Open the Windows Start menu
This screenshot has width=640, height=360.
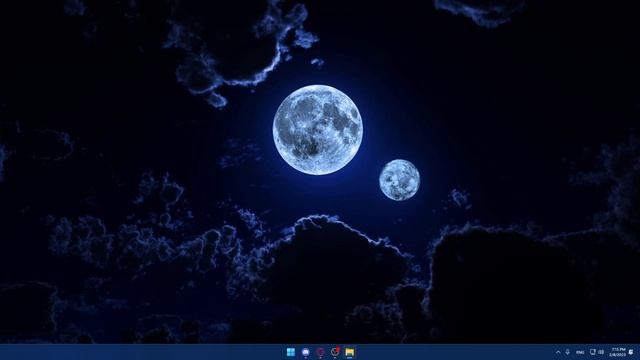pos(291,352)
